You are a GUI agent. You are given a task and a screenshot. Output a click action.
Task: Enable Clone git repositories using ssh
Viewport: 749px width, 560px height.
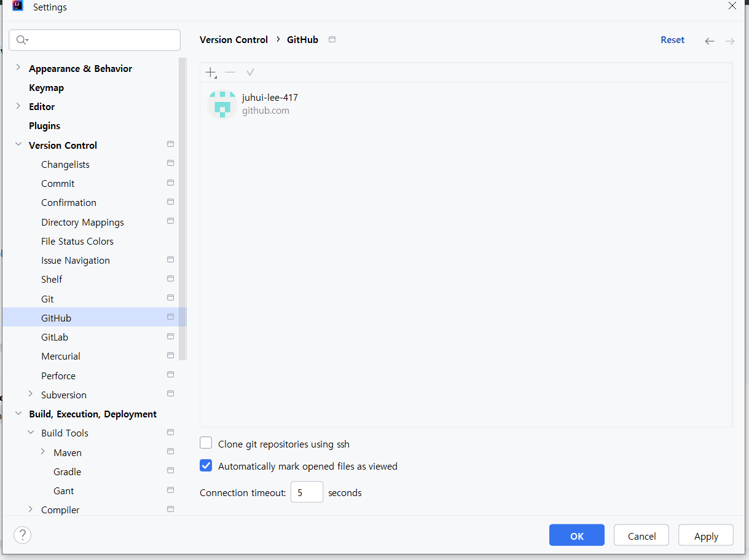coord(206,443)
